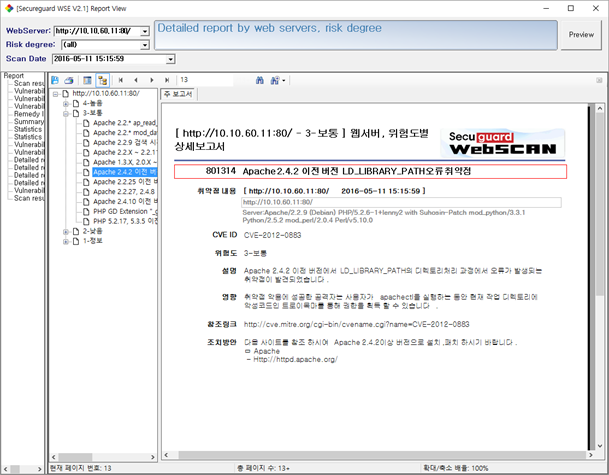Click document icon next to 1-정보

[x=76, y=241]
